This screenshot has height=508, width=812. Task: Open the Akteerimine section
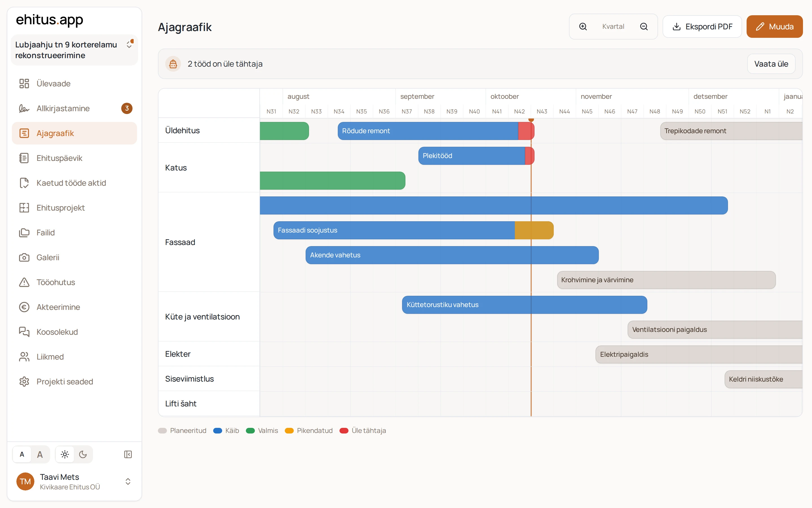[x=74, y=307]
